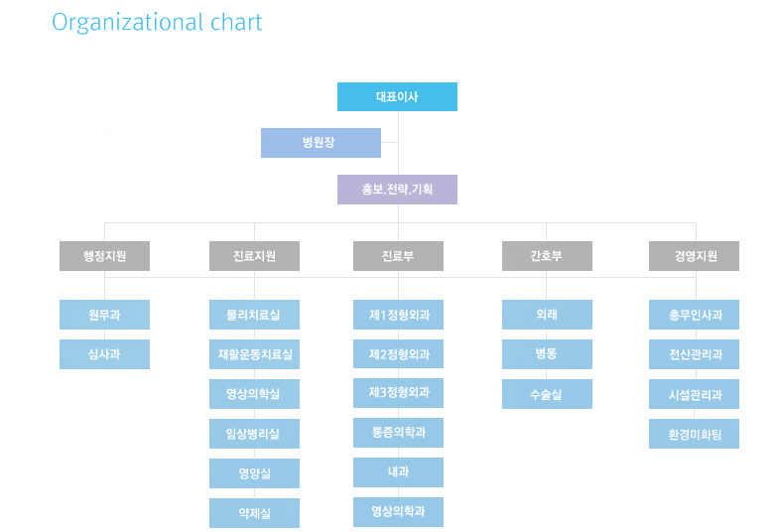Screen dimensions: 776x532
Task: Select the 임상병리실 box
Action: 254,434
